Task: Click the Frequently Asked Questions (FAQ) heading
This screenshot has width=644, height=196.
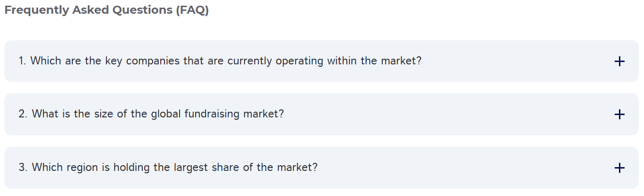Action: [106, 10]
